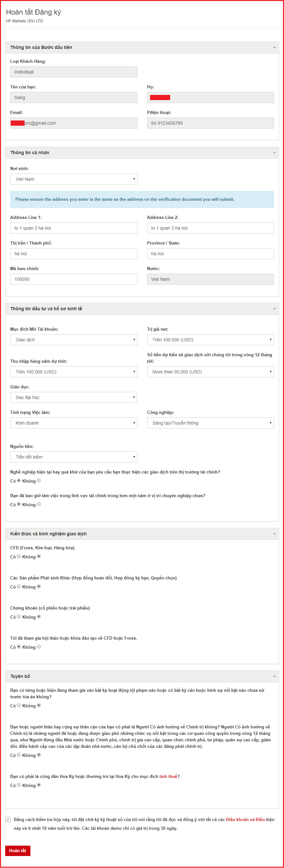Collapse the "Tuyên bố" section chevron
Image resolution: width=284 pixels, height=868 pixels.
point(274,677)
